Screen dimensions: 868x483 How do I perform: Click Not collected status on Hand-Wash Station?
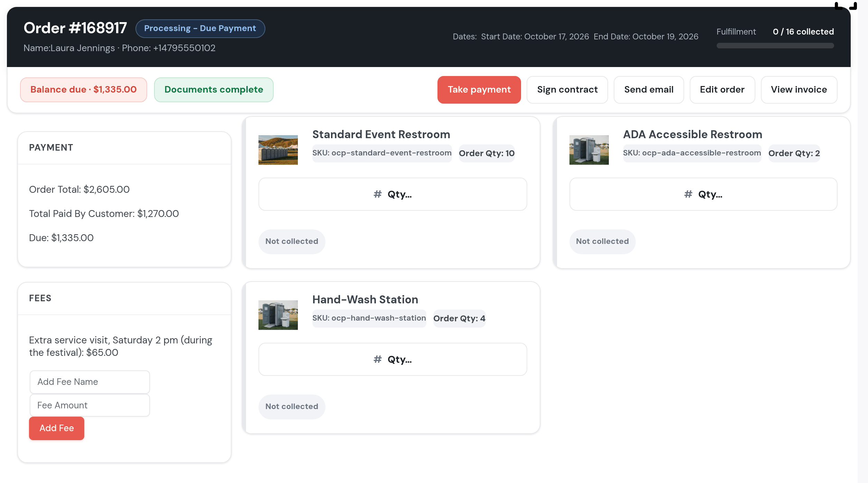click(x=292, y=407)
